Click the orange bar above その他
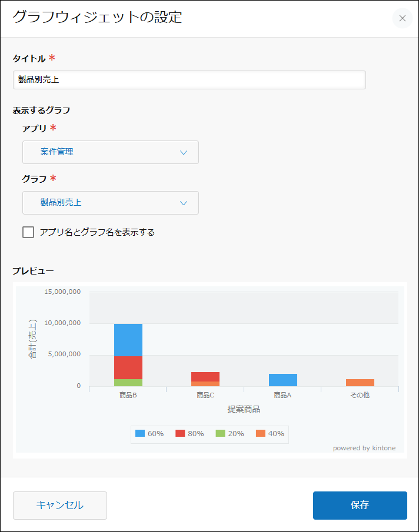419x532 pixels. point(360,382)
